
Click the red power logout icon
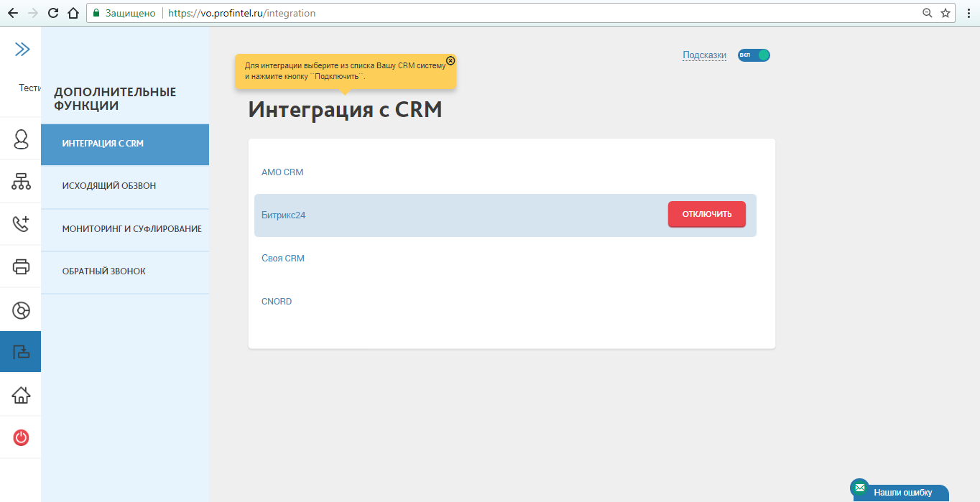[x=21, y=437]
